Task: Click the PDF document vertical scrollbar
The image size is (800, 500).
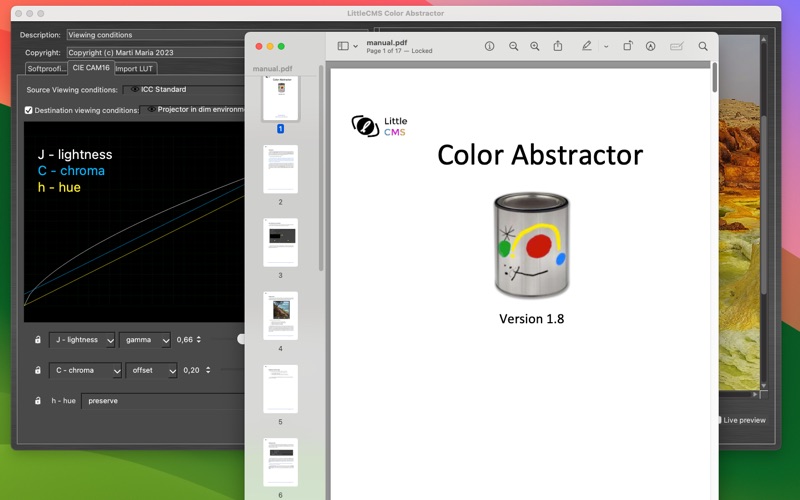Action: tap(714, 78)
